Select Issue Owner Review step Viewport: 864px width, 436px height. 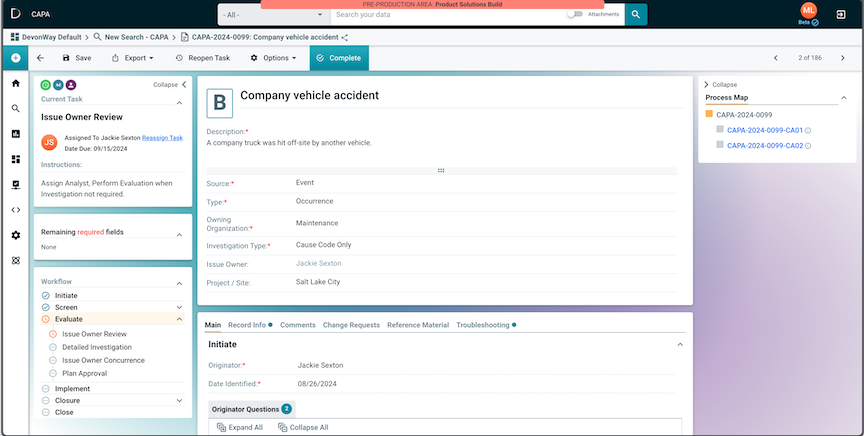pyautogui.click(x=94, y=334)
